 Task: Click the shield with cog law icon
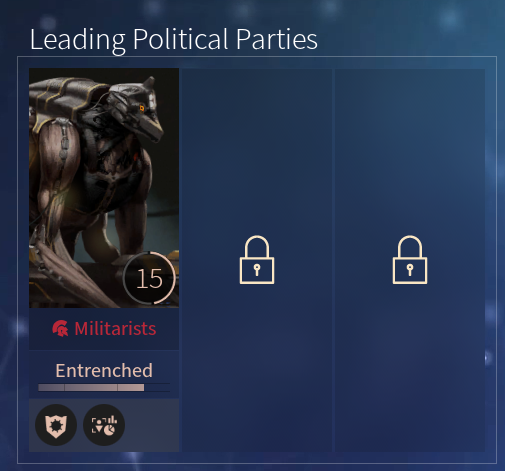click(56, 425)
